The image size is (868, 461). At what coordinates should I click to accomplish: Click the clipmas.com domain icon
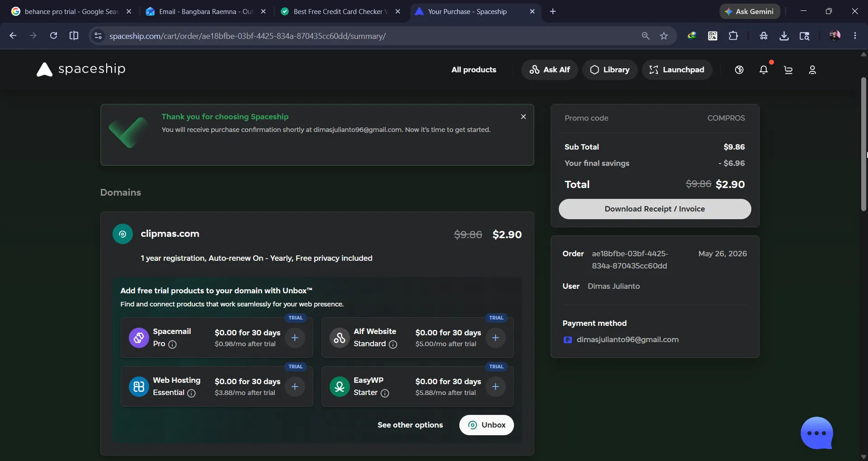pyautogui.click(x=123, y=234)
